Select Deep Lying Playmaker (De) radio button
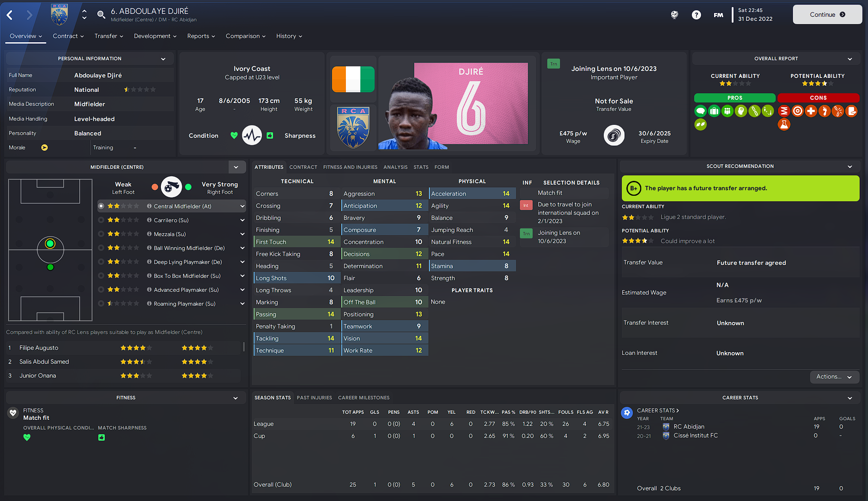The width and height of the screenshot is (868, 501). pos(101,262)
